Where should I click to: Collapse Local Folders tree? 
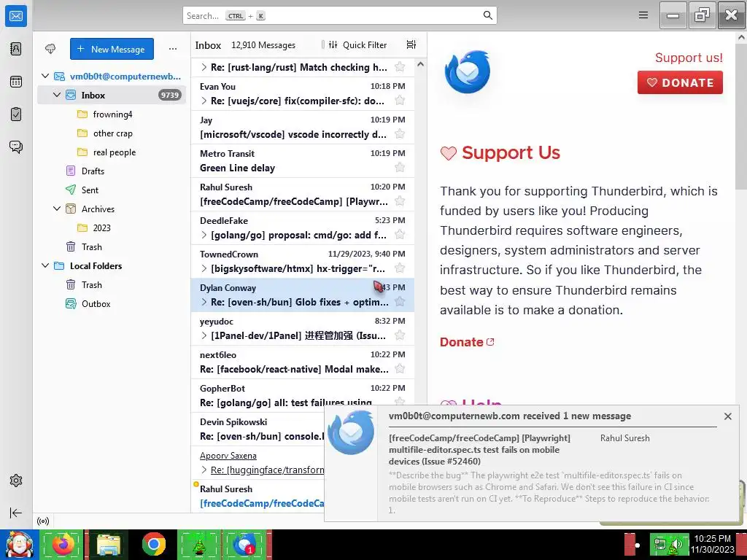tap(45, 265)
